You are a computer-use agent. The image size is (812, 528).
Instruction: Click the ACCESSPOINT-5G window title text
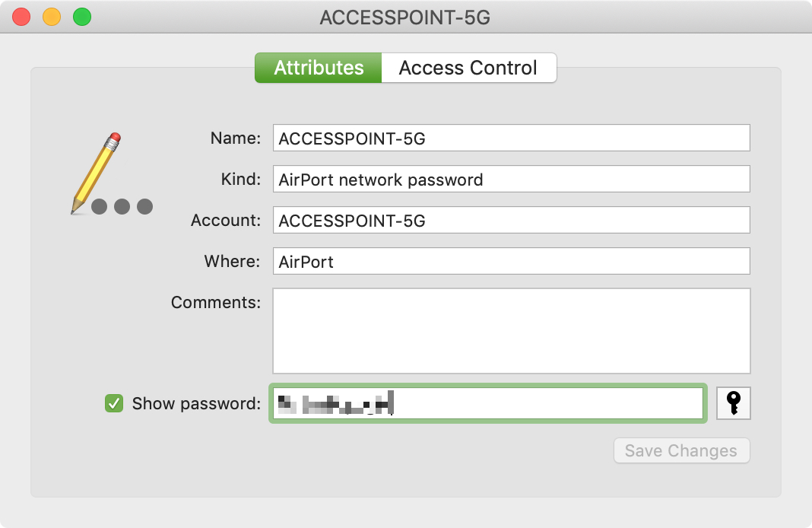[x=405, y=17]
